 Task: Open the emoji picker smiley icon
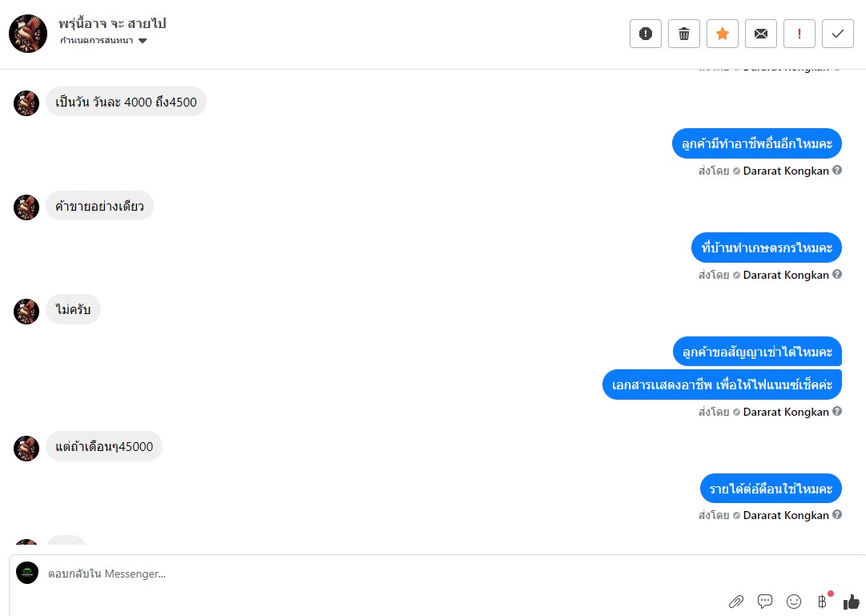tap(794, 601)
